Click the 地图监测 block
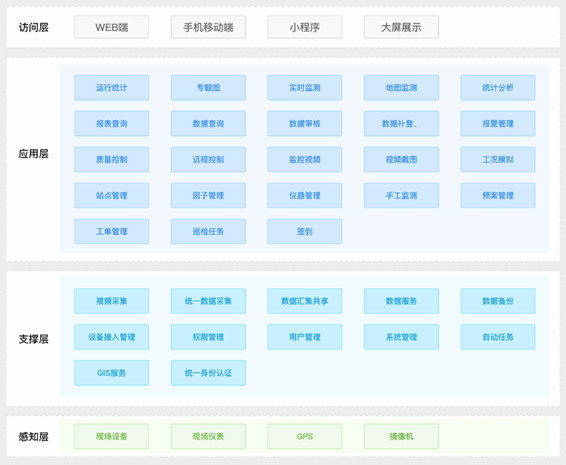Viewport: 566px width, 465px height. (x=401, y=88)
